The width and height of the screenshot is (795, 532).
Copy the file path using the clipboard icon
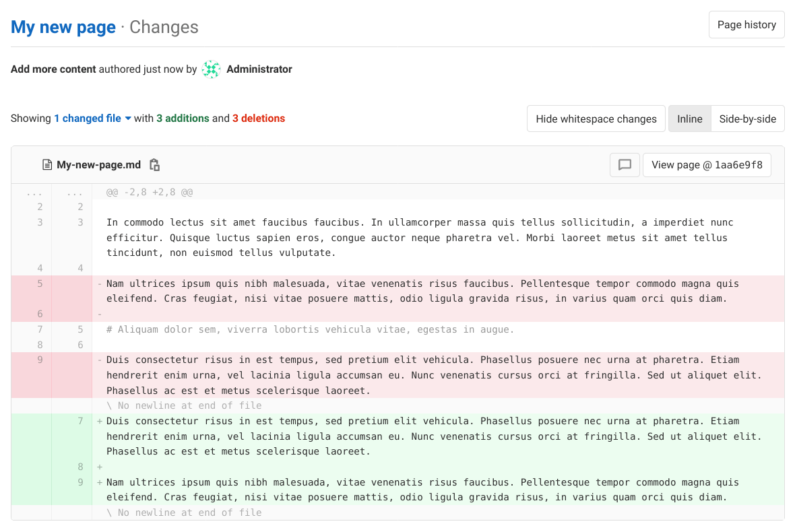pyautogui.click(x=154, y=164)
